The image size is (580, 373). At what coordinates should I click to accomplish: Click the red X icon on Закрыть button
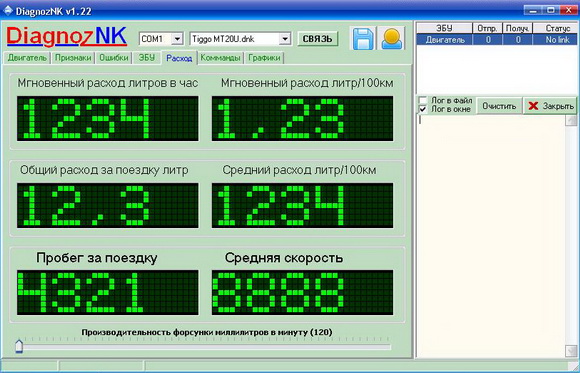coord(533,106)
